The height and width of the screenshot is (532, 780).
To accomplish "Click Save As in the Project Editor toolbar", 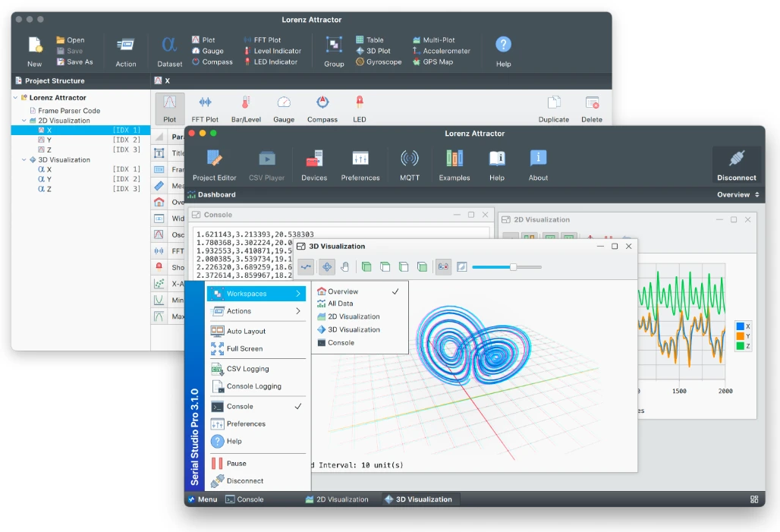I will 74,61.
